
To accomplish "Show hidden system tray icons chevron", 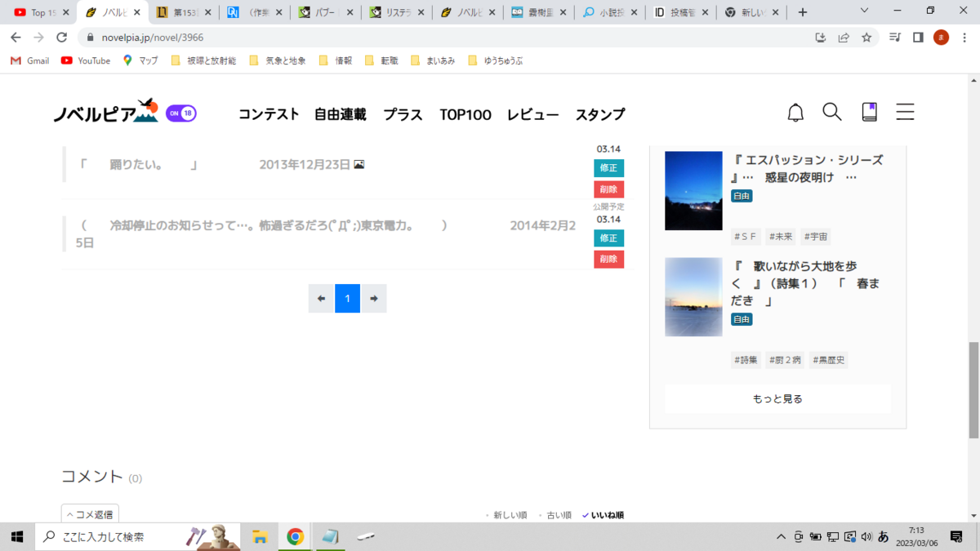I will tap(782, 536).
